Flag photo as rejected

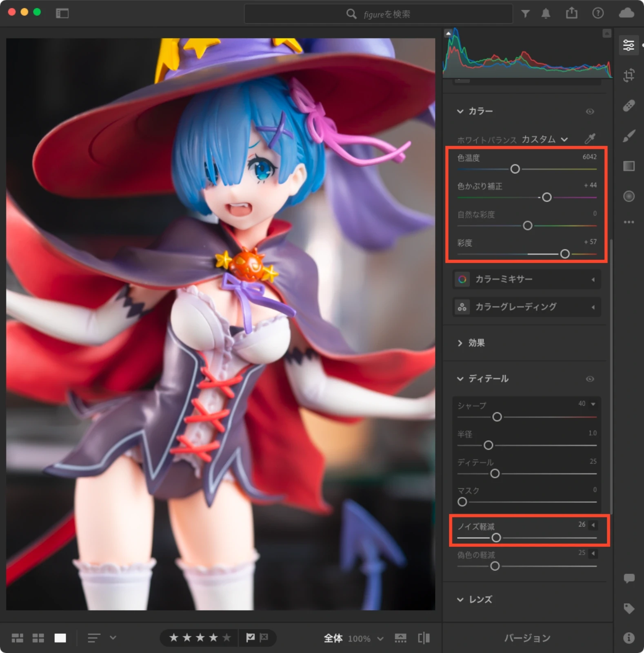click(264, 637)
